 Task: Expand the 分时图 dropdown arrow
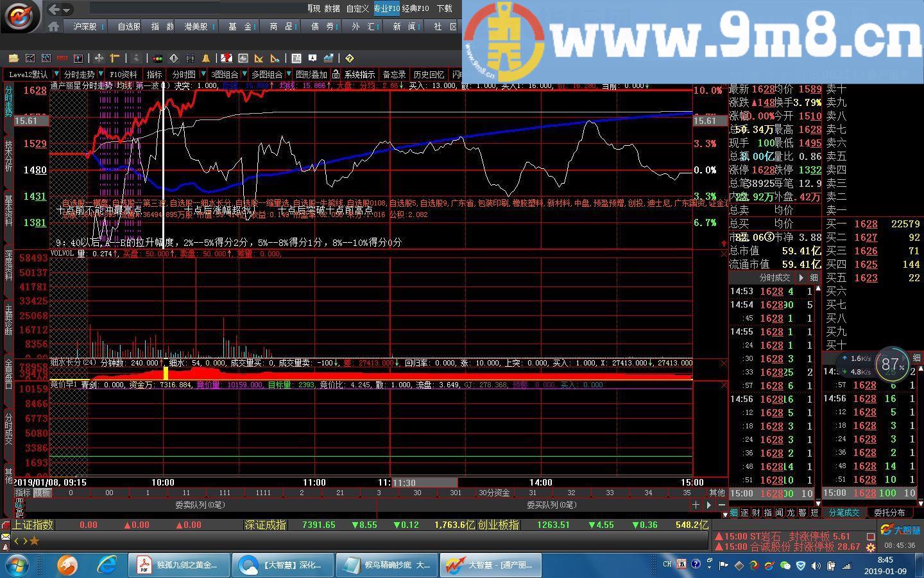(203, 74)
